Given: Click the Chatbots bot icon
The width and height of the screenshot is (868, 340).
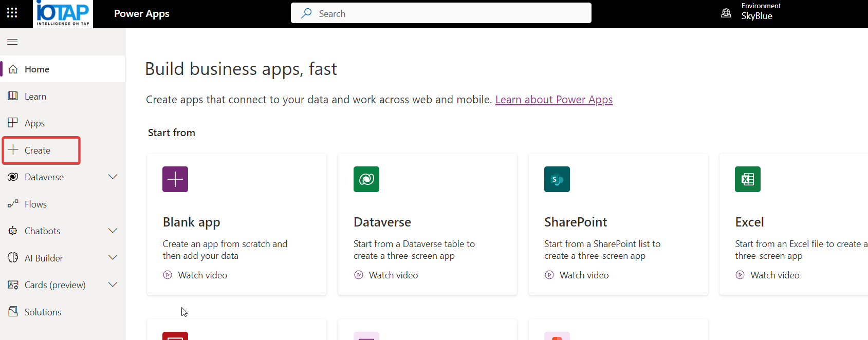Looking at the screenshot, I should (x=13, y=231).
